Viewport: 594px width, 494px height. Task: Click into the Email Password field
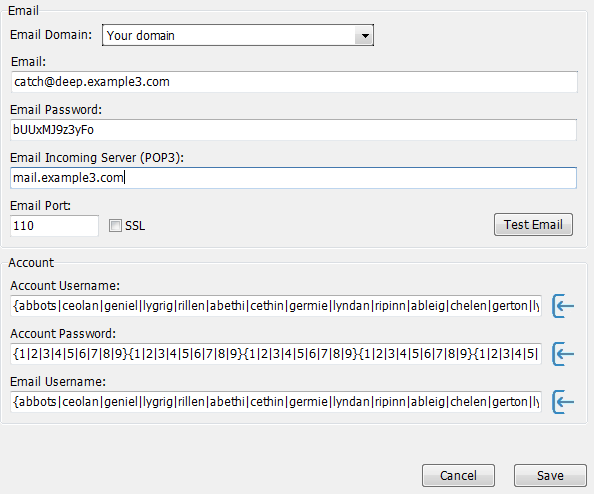294,130
